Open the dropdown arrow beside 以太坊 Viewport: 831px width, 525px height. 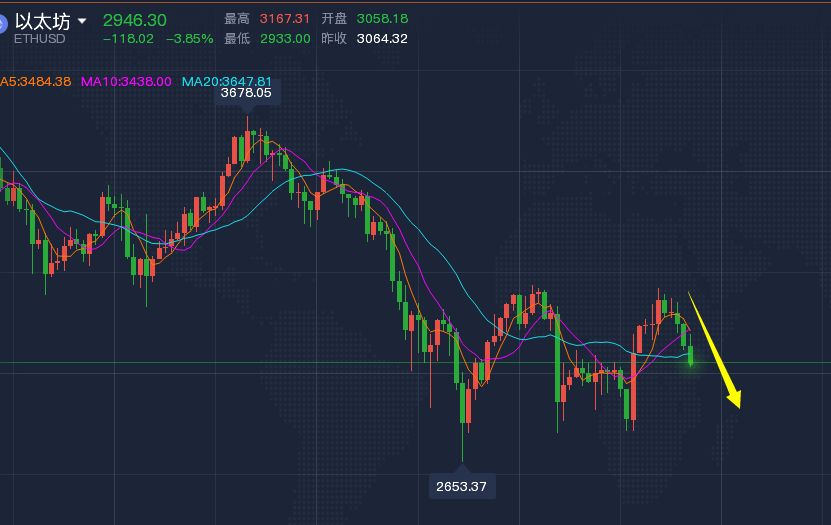82,21
